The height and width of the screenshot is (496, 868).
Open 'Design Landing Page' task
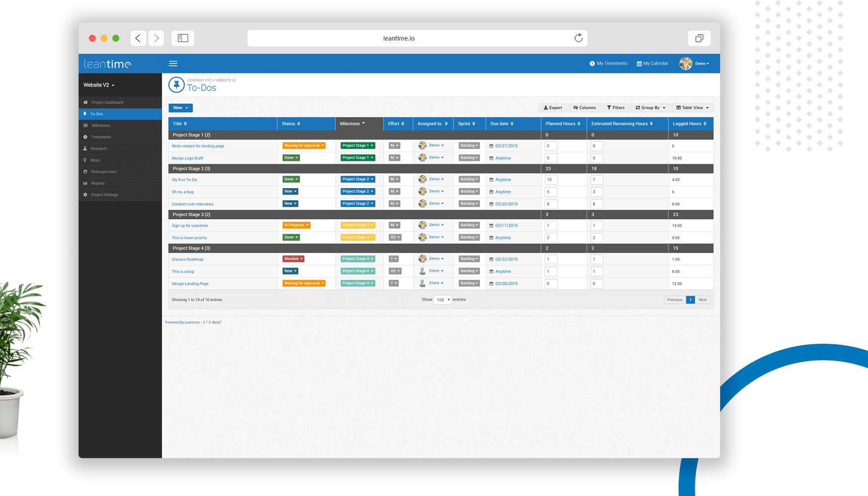[190, 284]
